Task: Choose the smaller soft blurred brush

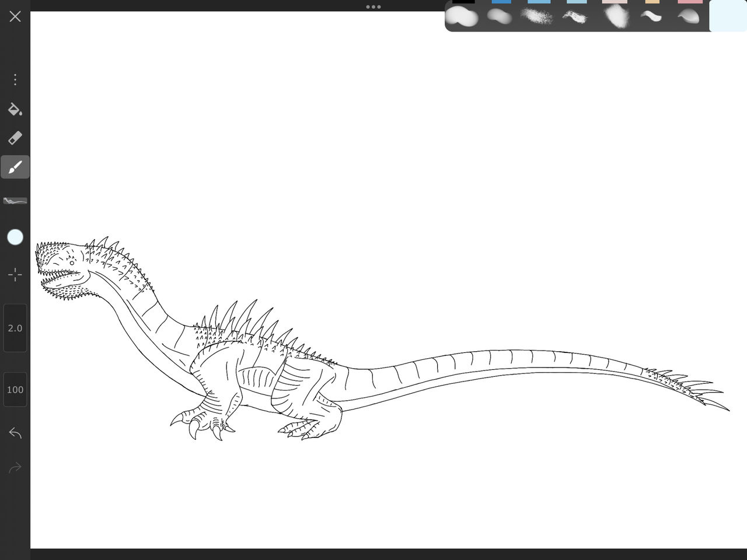Action: (x=500, y=16)
